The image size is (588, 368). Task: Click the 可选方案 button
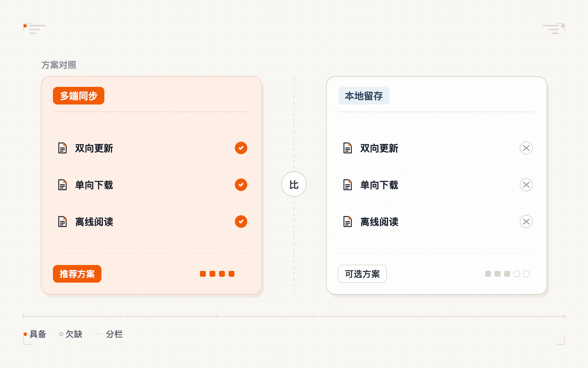coord(362,274)
